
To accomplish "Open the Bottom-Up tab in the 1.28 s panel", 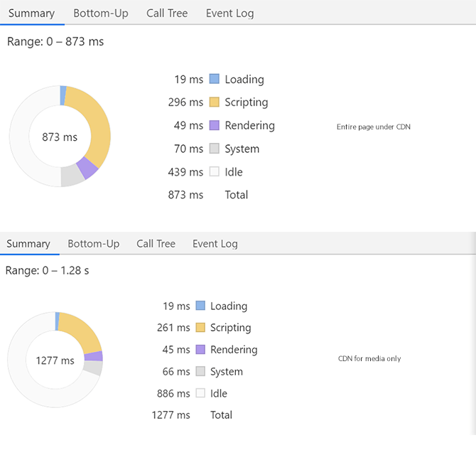I will 93,244.
